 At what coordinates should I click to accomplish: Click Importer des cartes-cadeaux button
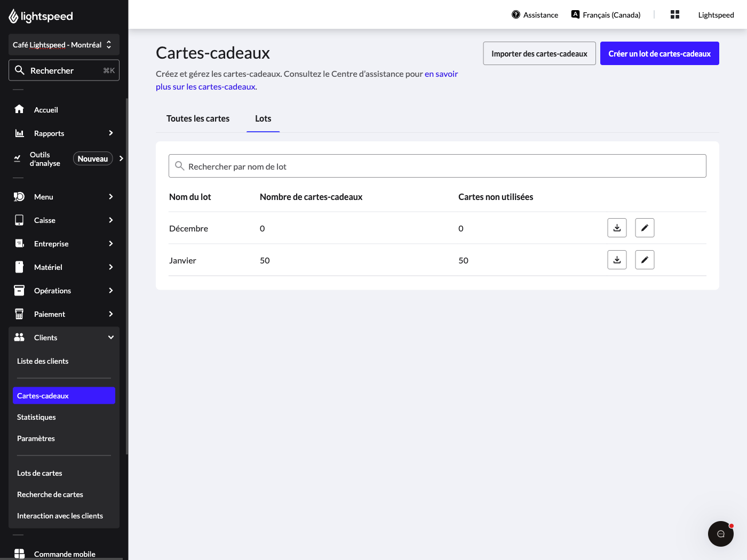pos(539,53)
